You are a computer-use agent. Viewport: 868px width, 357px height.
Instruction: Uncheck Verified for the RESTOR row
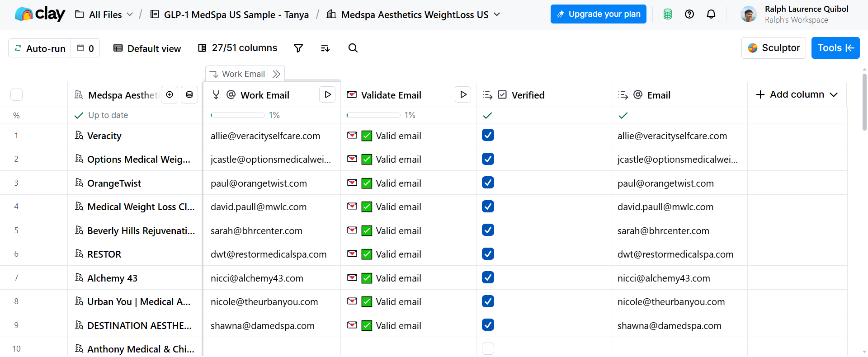488,254
